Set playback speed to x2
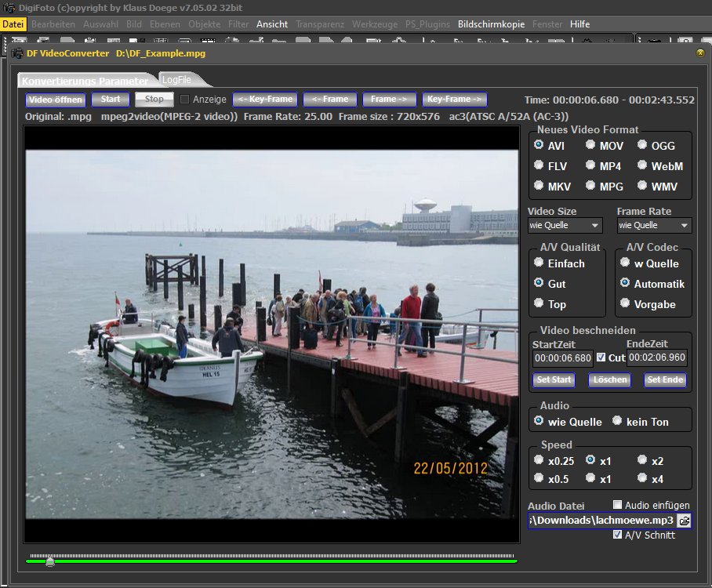The width and height of the screenshot is (712, 588). pyautogui.click(x=642, y=460)
